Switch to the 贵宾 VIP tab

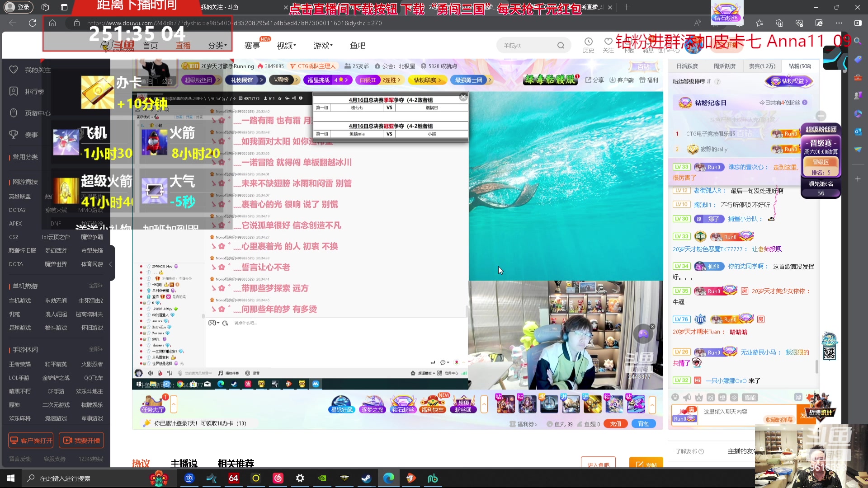pos(762,66)
